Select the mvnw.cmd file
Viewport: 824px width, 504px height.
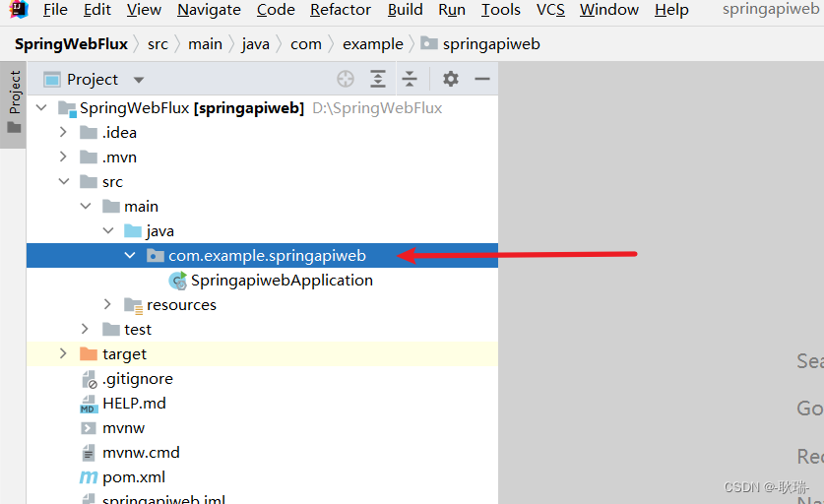262,453
